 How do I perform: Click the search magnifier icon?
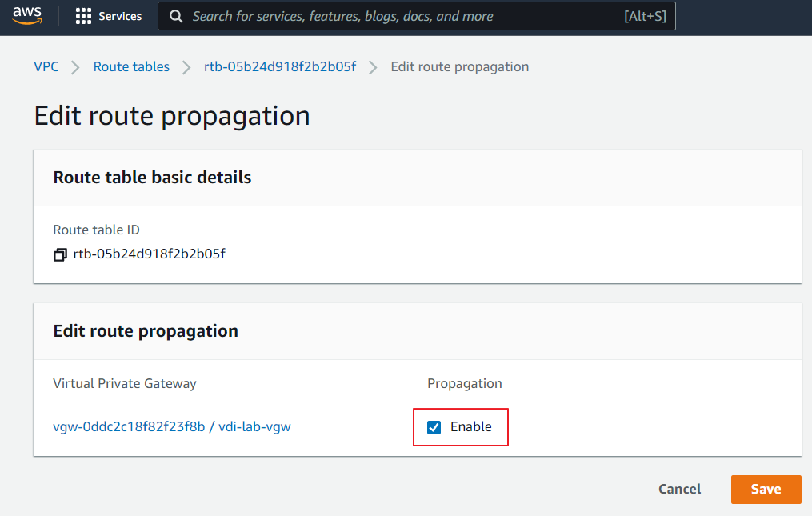(176, 16)
